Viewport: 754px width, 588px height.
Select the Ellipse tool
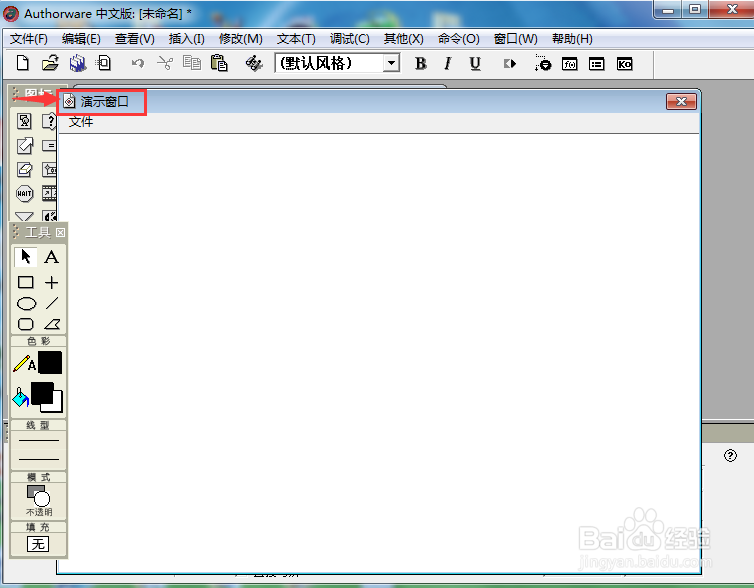tap(26, 304)
